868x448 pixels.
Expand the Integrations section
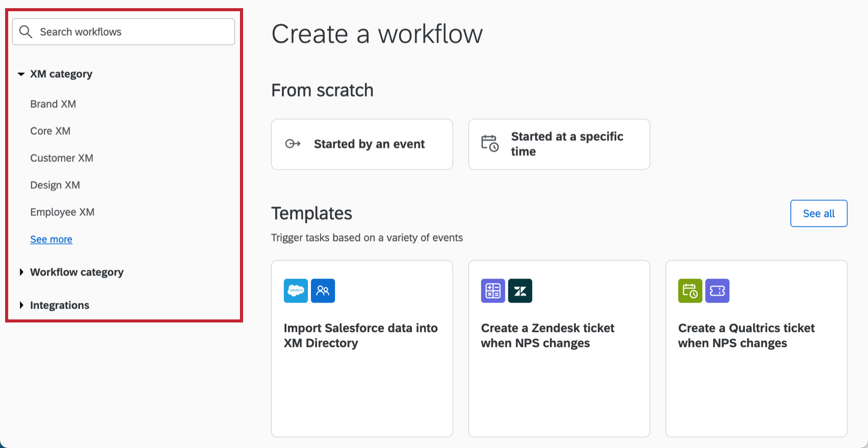pos(21,305)
